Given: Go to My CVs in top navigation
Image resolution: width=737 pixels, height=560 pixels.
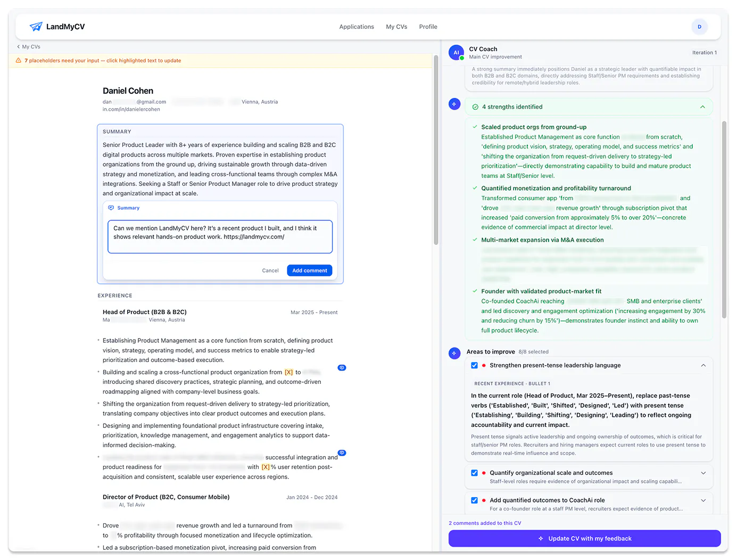Looking at the screenshot, I should (x=396, y=27).
